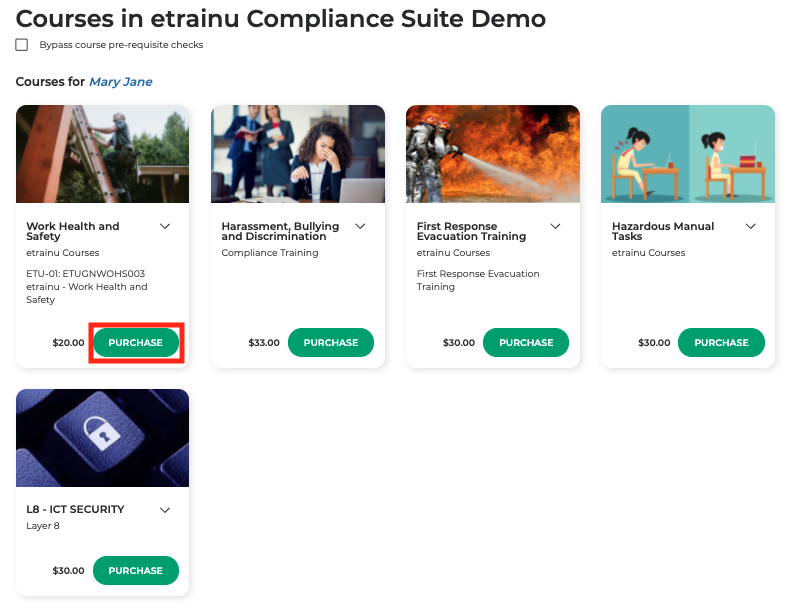Expand L8 - ICT Security chevron
The width and height of the screenshot is (794, 609).
tap(166, 510)
